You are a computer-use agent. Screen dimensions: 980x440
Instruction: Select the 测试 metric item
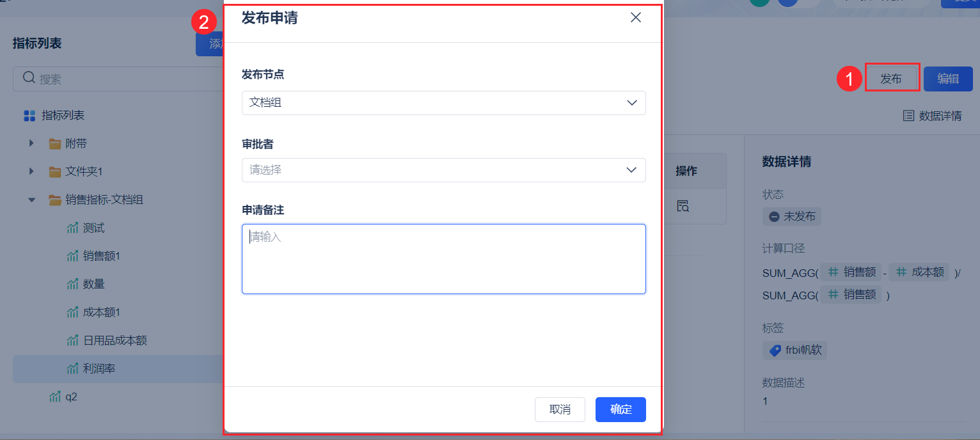pyautogui.click(x=93, y=228)
